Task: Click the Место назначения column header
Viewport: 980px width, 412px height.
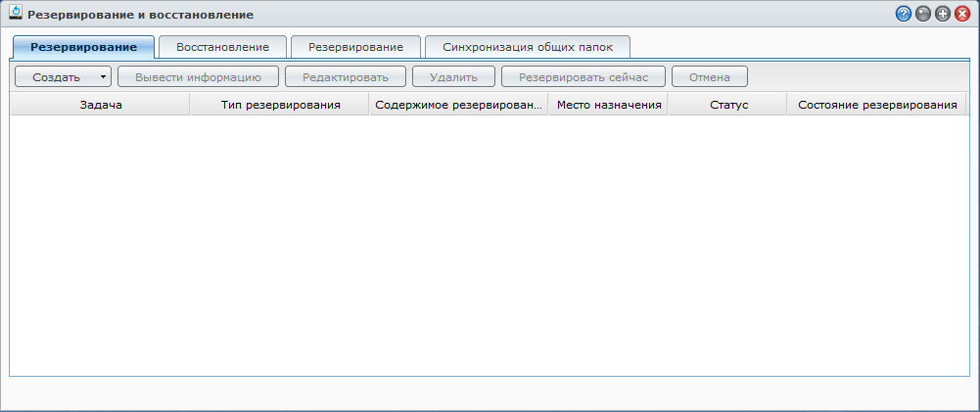Action: click(608, 105)
